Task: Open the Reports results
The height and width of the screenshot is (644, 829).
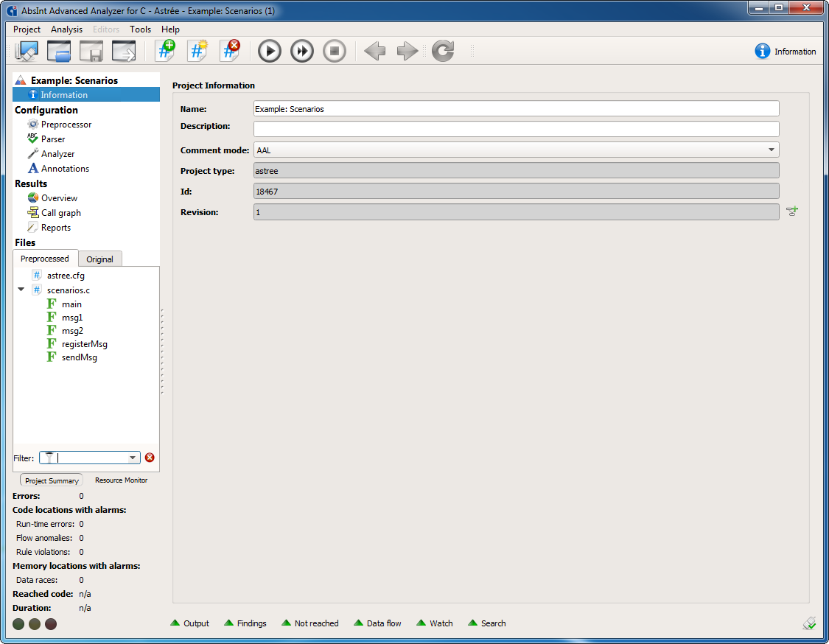Action: 55,228
